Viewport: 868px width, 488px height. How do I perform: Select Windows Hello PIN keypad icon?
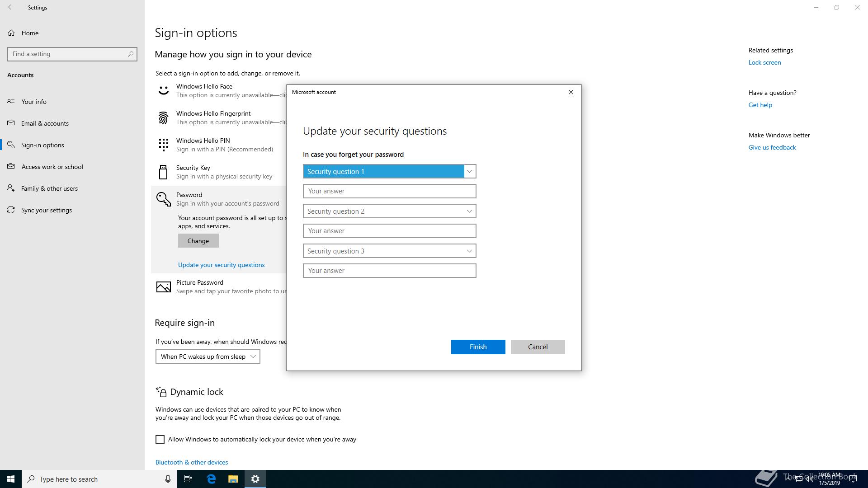[163, 145]
